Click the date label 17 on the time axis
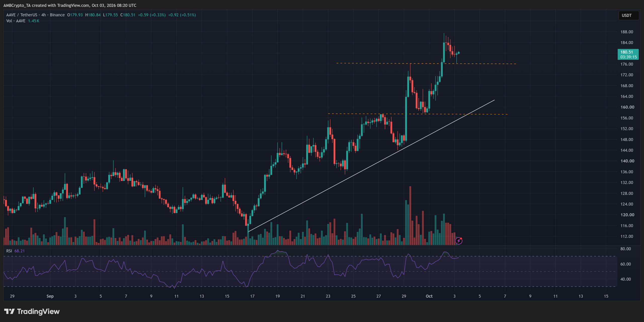Screen dimensions: 644x322 [252, 296]
